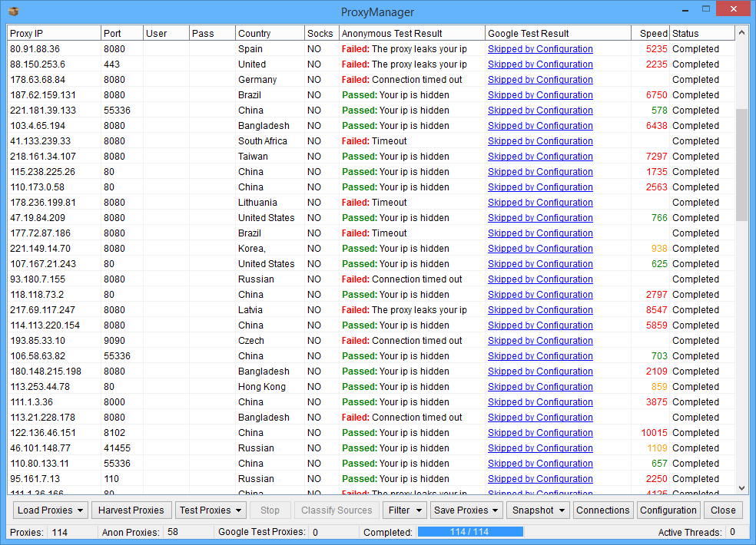Click Skipped by Configuration link for 80.91.88.36
Viewport: 756px width, 545px height.
(540, 49)
